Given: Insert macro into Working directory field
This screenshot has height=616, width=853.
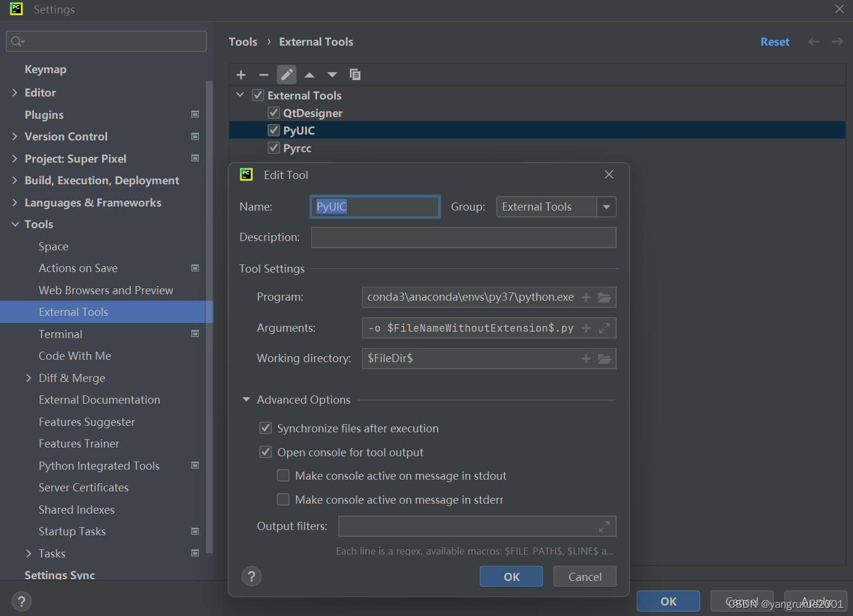Looking at the screenshot, I should pyautogui.click(x=586, y=359).
